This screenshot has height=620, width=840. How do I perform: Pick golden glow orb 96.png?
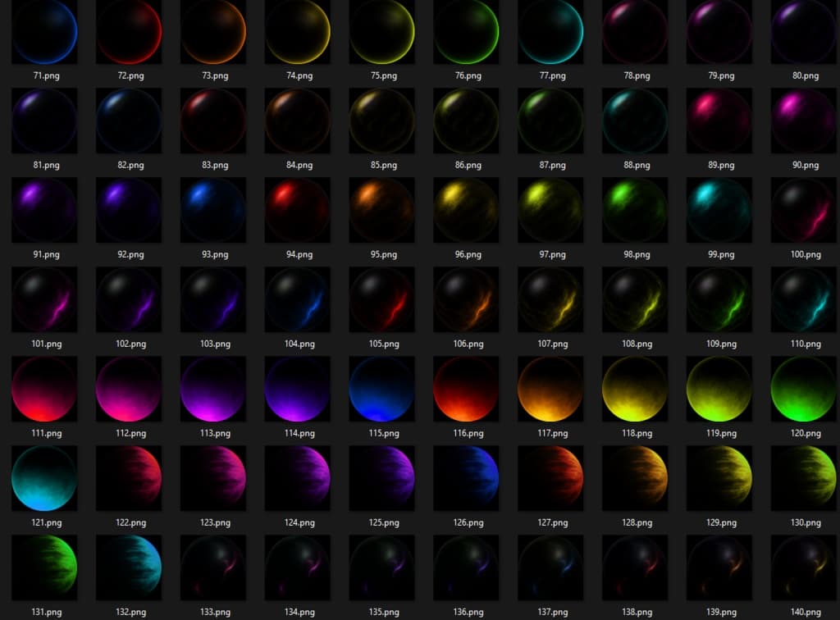click(466, 210)
